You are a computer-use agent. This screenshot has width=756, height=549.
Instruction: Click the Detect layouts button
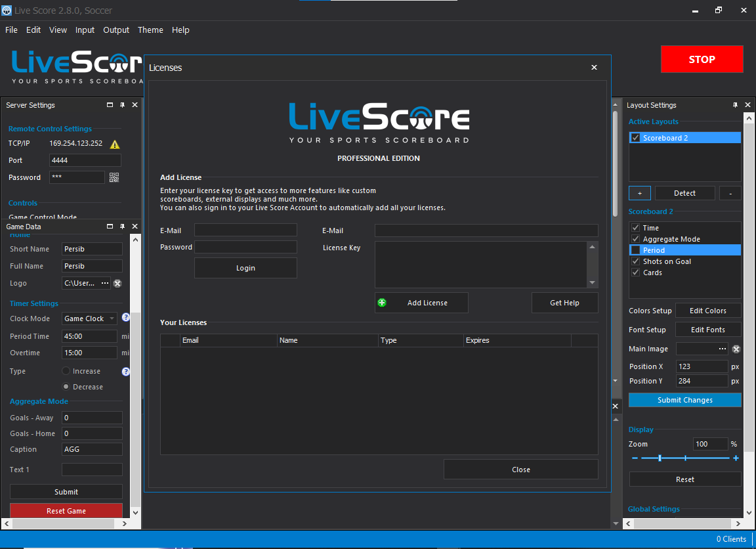coord(684,194)
